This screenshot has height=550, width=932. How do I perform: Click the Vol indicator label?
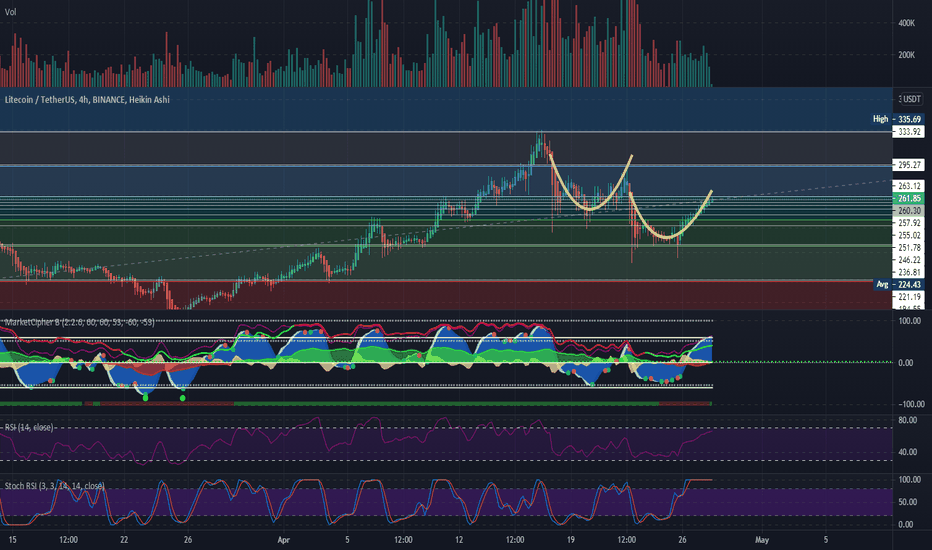coord(10,12)
